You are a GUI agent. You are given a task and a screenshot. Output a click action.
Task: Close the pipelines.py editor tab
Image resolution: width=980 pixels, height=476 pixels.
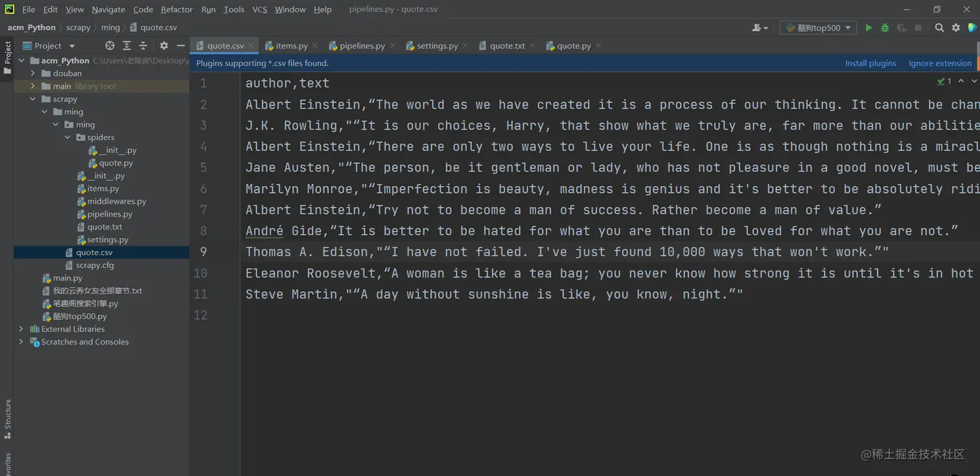pyautogui.click(x=392, y=45)
